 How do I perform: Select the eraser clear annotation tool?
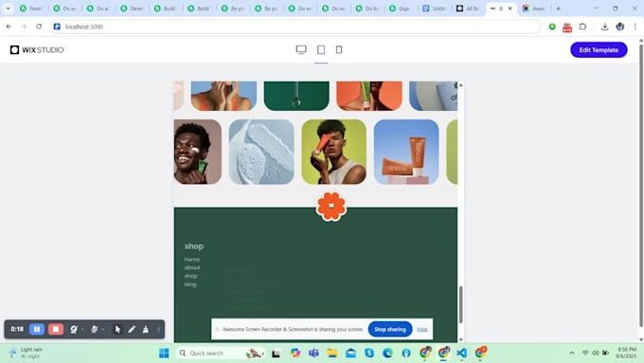click(x=146, y=329)
